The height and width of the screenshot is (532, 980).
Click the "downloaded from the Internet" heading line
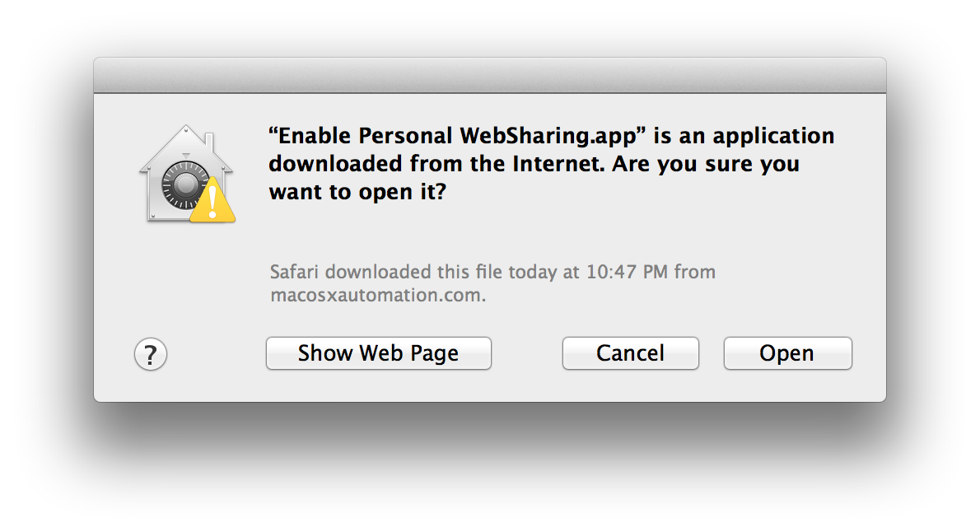pyautogui.click(x=432, y=164)
